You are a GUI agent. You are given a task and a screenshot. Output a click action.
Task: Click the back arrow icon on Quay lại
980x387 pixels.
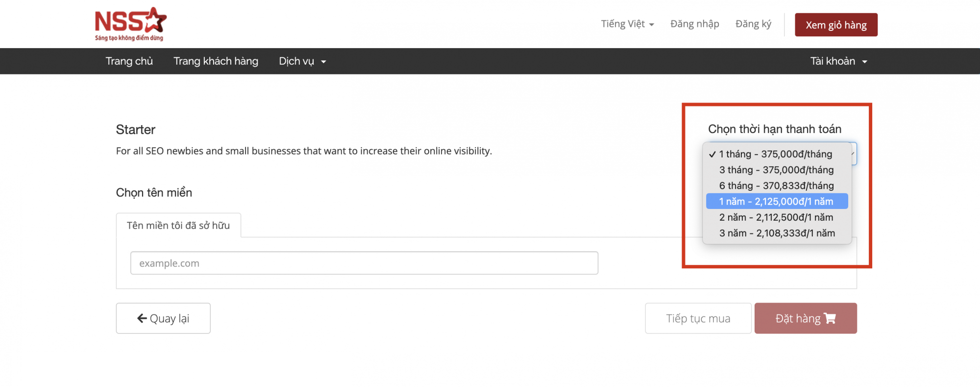142,318
